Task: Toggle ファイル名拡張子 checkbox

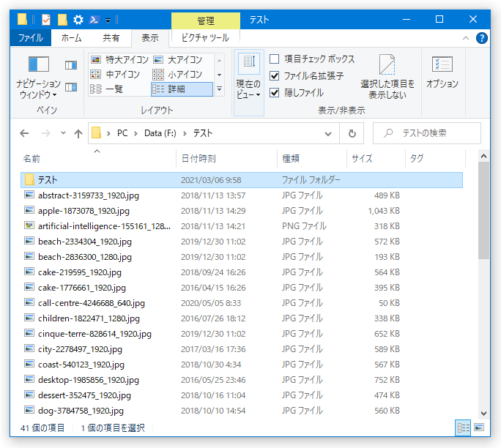Action: 275,76
